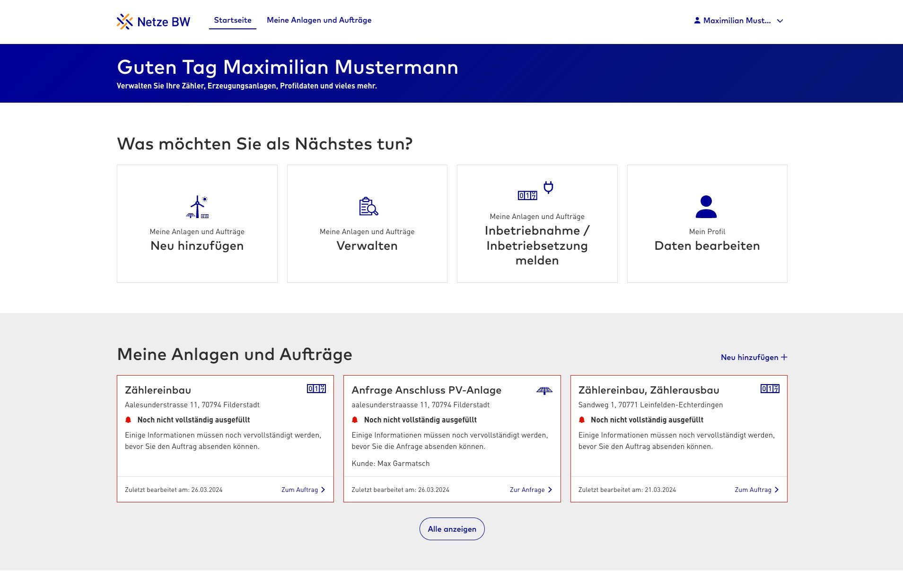Click the red bell on Zählereinbau Aalesunderstrasse card

[128, 420]
